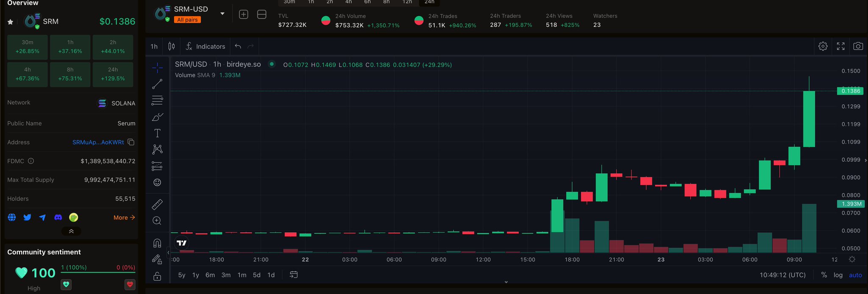
Task: Select the 1h price change tile
Action: click(70, 47)
